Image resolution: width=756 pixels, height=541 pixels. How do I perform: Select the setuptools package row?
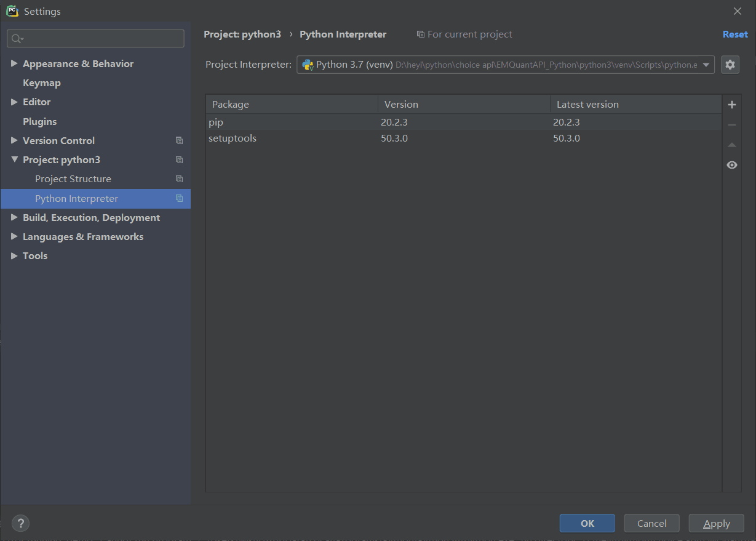coord(464,138)
